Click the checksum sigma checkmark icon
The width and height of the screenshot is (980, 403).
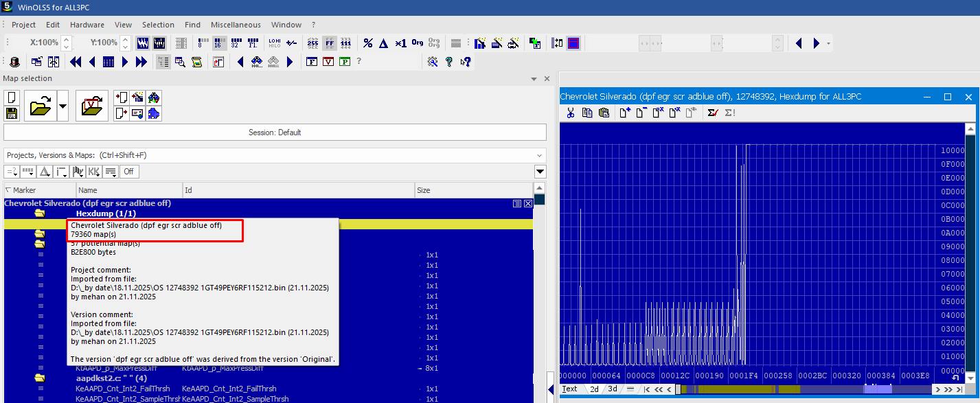click(x=712, y=113)
